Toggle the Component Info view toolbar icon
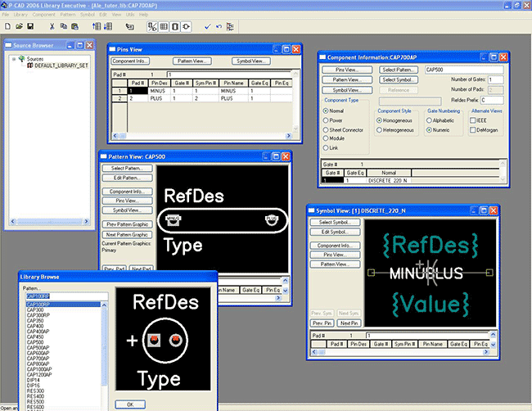532x411 pixels. (152, 26)
